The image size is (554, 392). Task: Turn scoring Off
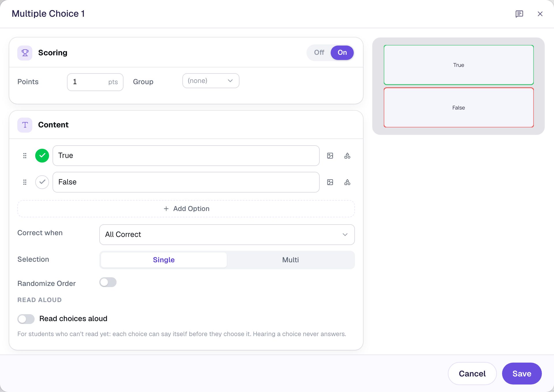coord(319,52)
